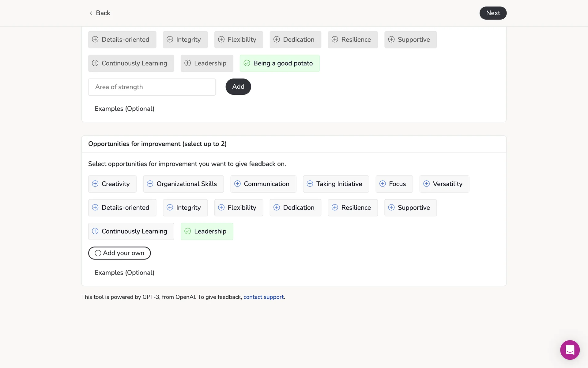Deselect Leadership under opportunities for improvement
Screen dimensions: 588x368
[x=207, y=232]
